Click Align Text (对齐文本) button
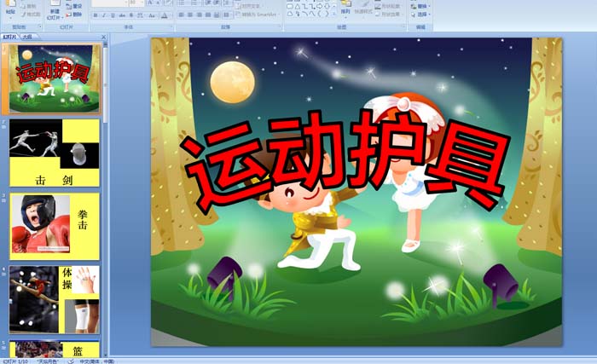 pyautogui.click(x=248, y=7)
